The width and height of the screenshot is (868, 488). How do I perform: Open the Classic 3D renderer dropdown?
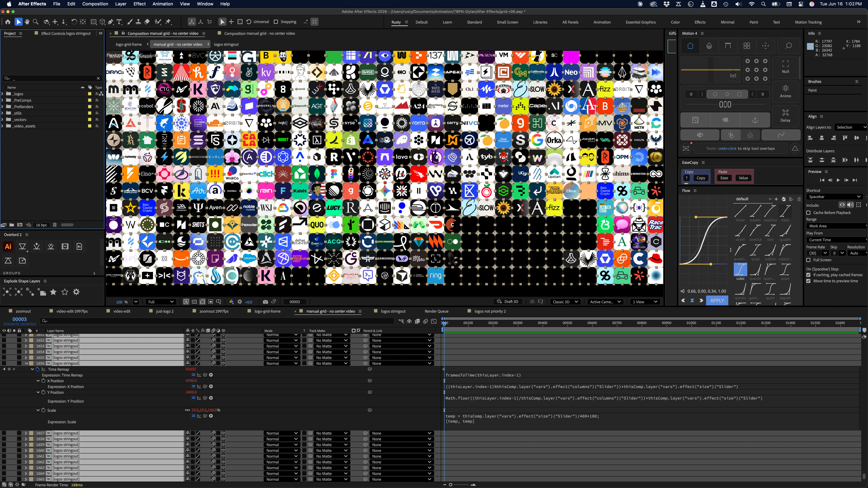click(x=565, y=302)
